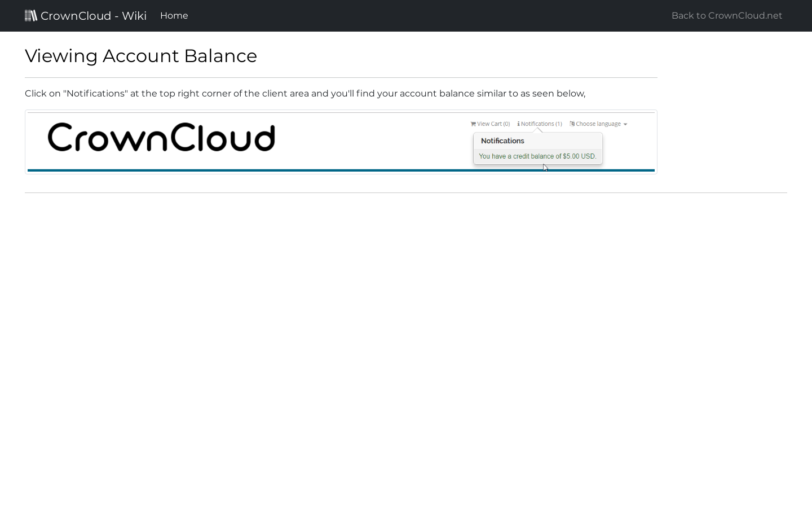Open the Notifications (1) link
This screenshot has width=812, height=508.
pos(540,124)
